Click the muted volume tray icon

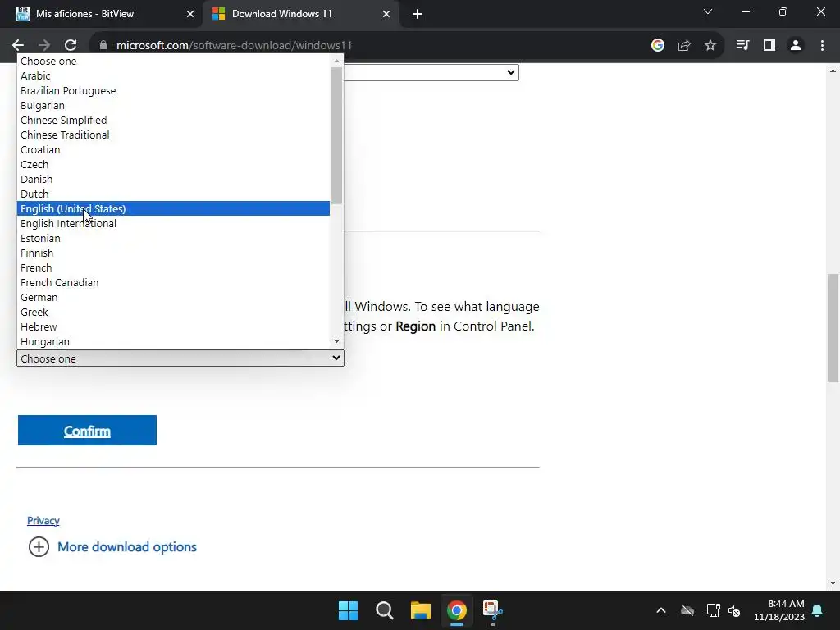click(734, 610)
